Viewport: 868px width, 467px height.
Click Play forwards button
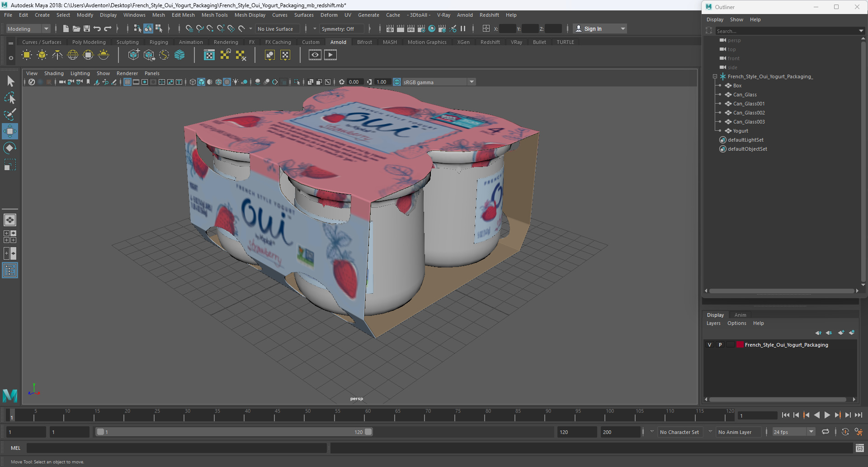pyautogui.click(x=827, y=415)
